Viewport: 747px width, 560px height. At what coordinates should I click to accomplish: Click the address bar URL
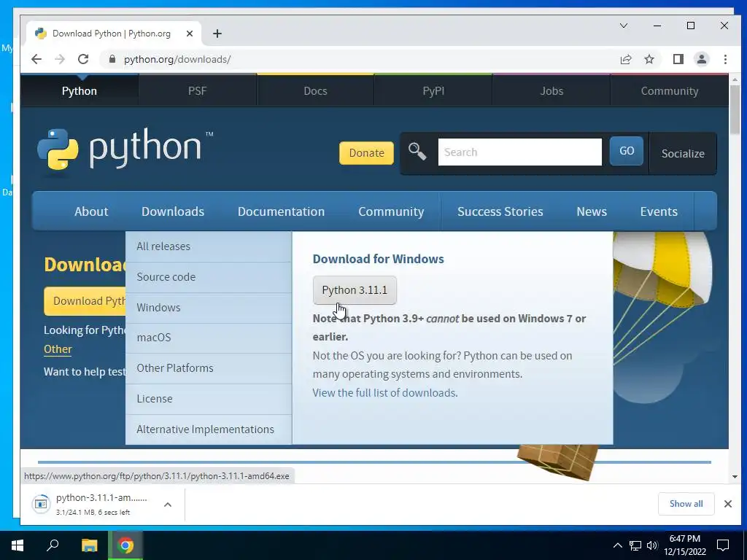click(x=177, y=60)
